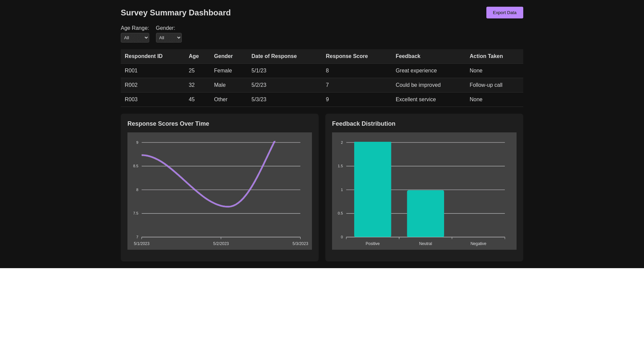The height and width of the screenshot is (362, 644).
Task: Select the R002 respondent ID cell
Action: 131,85
